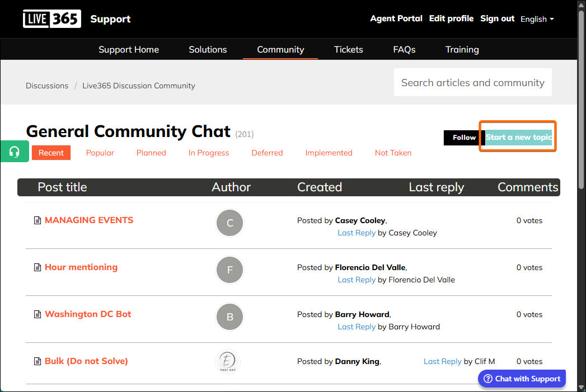586x392 pixels.
Task: Open the Hour mentioning post
Action: pos(81,267)
